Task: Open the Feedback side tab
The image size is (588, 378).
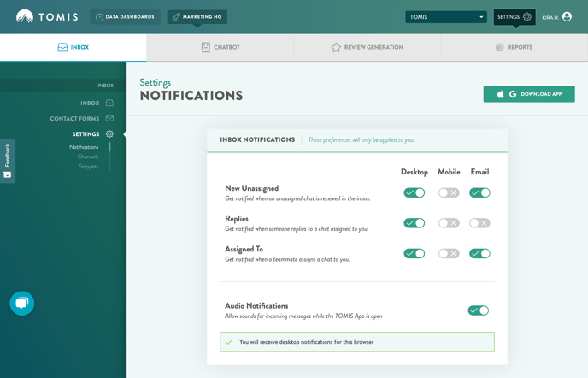Action: tap(7, 160)
